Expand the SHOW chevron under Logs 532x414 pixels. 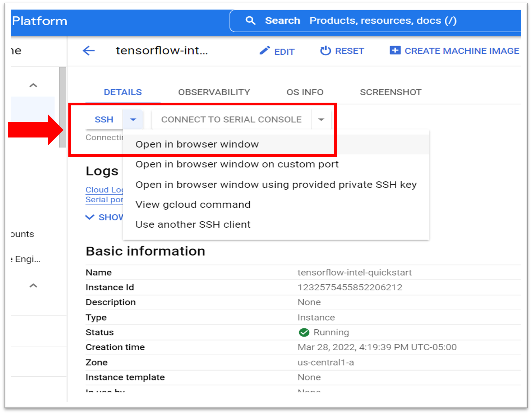(x=90, y=217)
